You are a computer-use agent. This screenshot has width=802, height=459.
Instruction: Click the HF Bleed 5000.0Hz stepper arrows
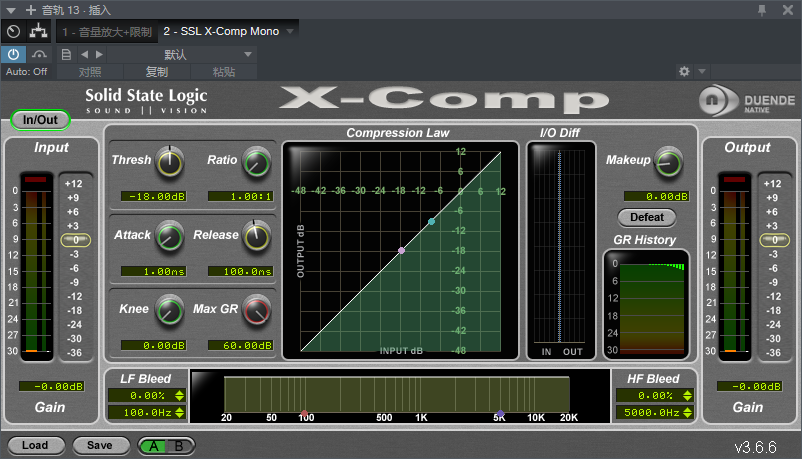point(687,412)
